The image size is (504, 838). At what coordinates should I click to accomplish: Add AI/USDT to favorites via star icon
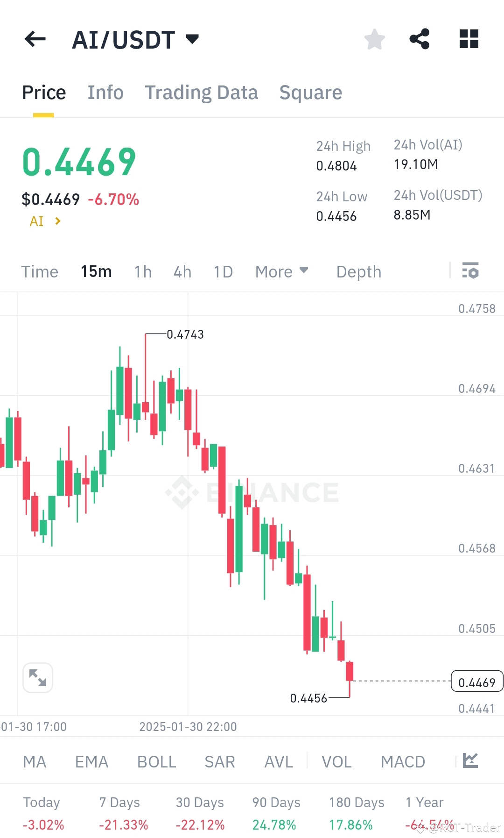[x=375, y=39]
